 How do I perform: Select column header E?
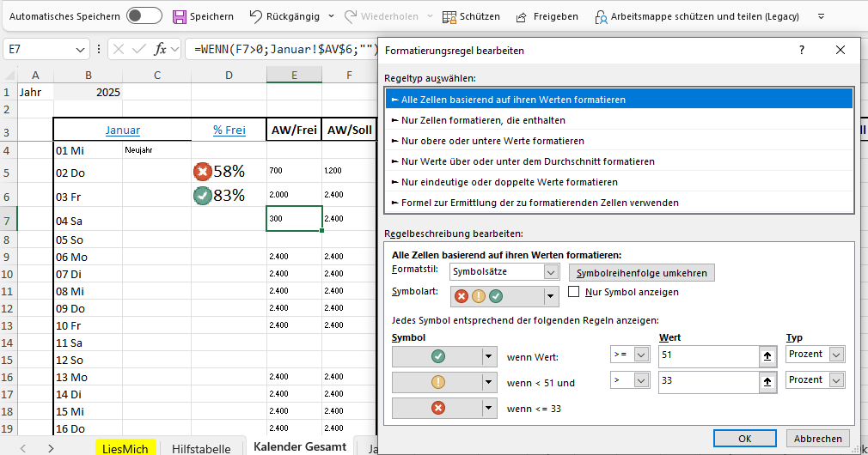[x=294, y=76]
